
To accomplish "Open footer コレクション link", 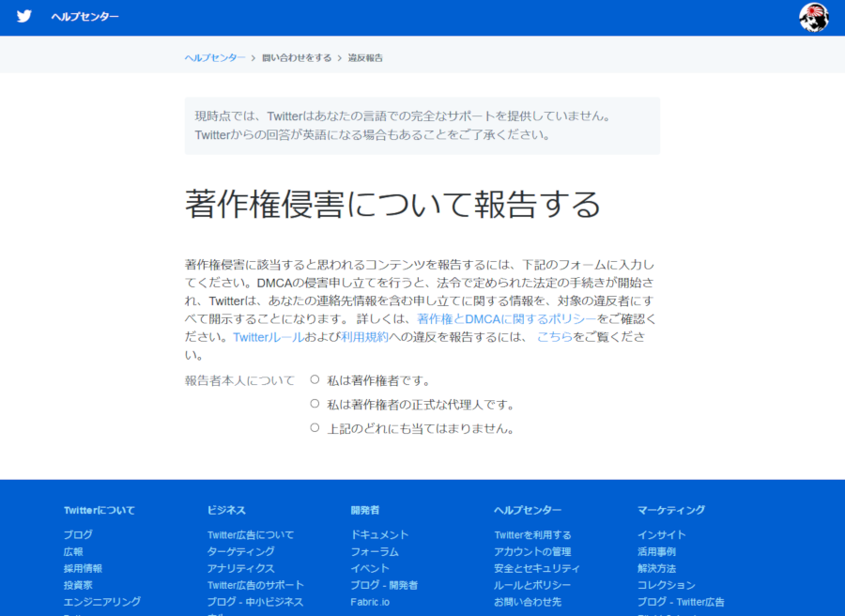I will click(667, 585).
